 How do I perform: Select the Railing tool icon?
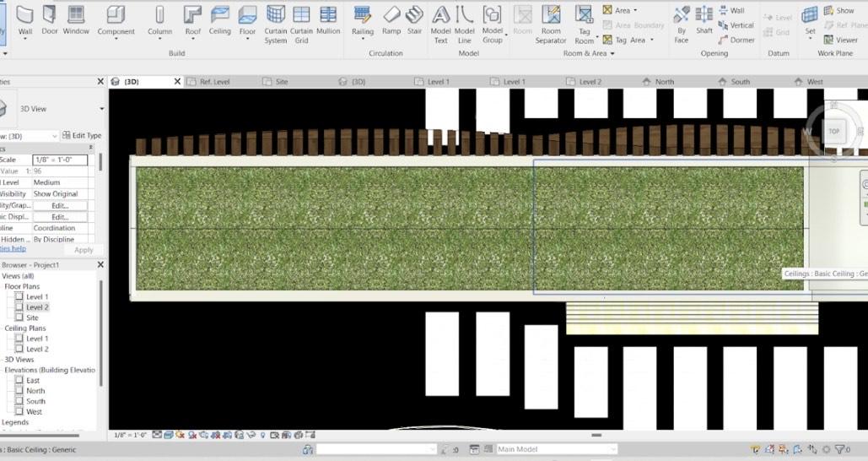point(363,15)
